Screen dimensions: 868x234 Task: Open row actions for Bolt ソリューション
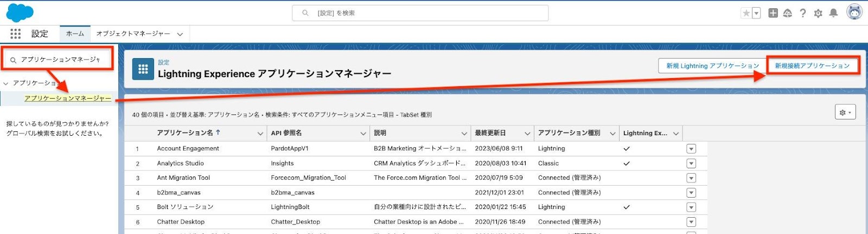[691, 207]
